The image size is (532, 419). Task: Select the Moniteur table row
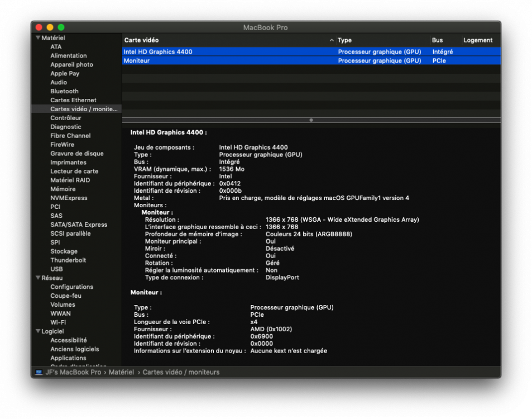(x=311, y=60)
